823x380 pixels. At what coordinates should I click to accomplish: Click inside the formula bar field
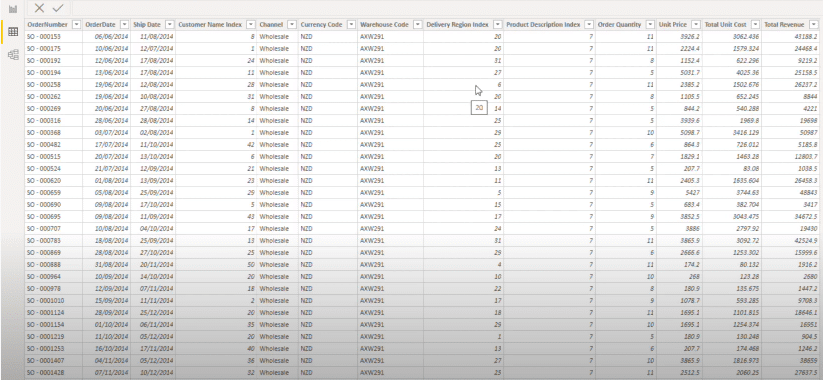click(446, 8)
